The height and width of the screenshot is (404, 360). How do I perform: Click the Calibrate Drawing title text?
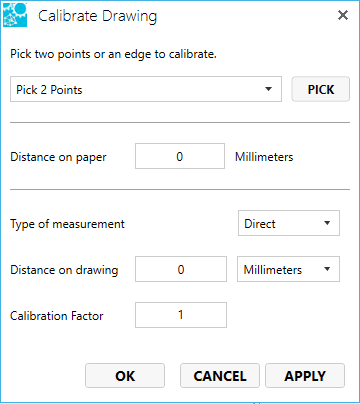click(97, 16)
